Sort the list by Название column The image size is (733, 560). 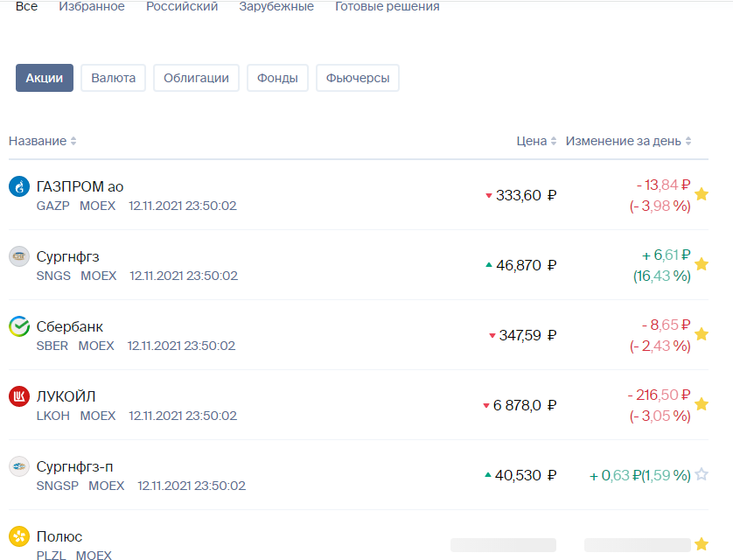pos(43,141)
